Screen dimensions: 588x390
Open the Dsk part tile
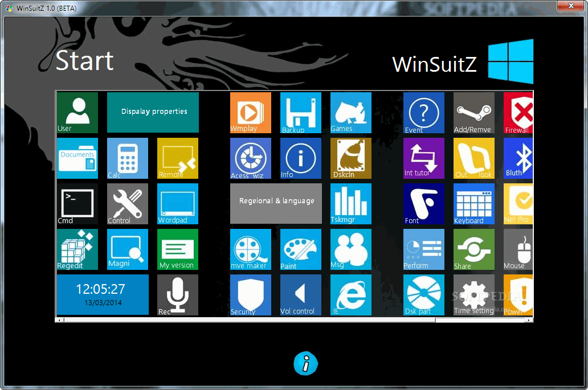[424, 295]
